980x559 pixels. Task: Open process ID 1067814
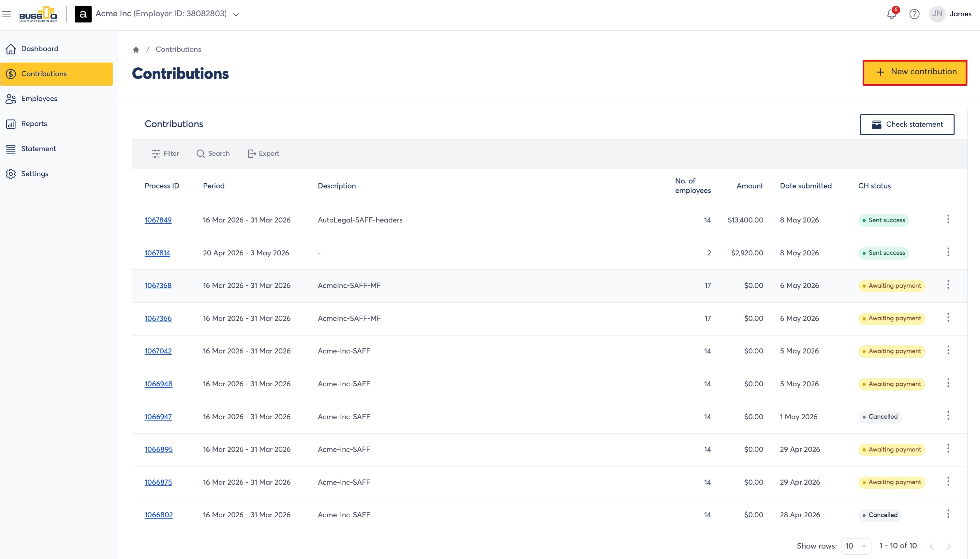point(157,253)
